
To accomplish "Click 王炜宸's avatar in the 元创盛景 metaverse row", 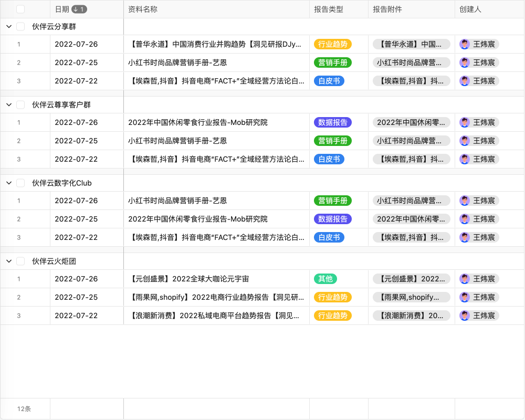I will click(465, 279).
